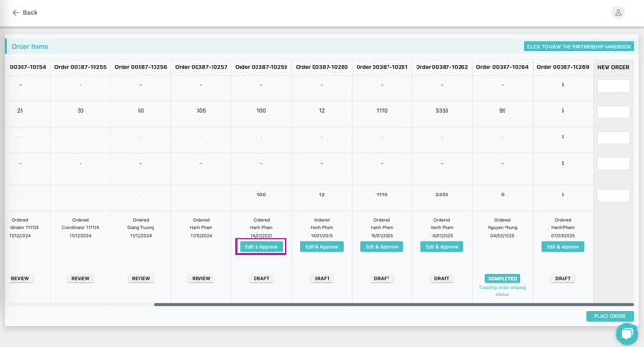The width and height of the screenshot is (644, 347).
Task: Open the Partnership Handbook button
Action: (578, 47)
